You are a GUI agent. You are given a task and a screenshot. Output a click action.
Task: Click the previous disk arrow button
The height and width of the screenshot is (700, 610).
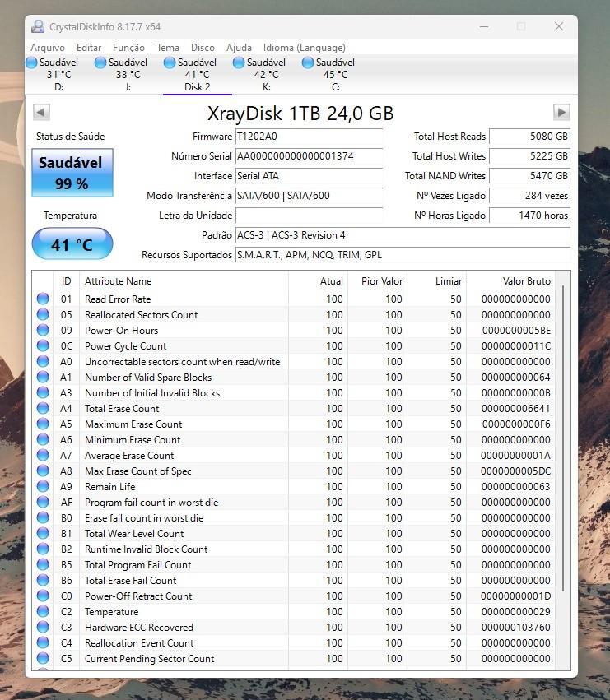[x=41, y=112]
